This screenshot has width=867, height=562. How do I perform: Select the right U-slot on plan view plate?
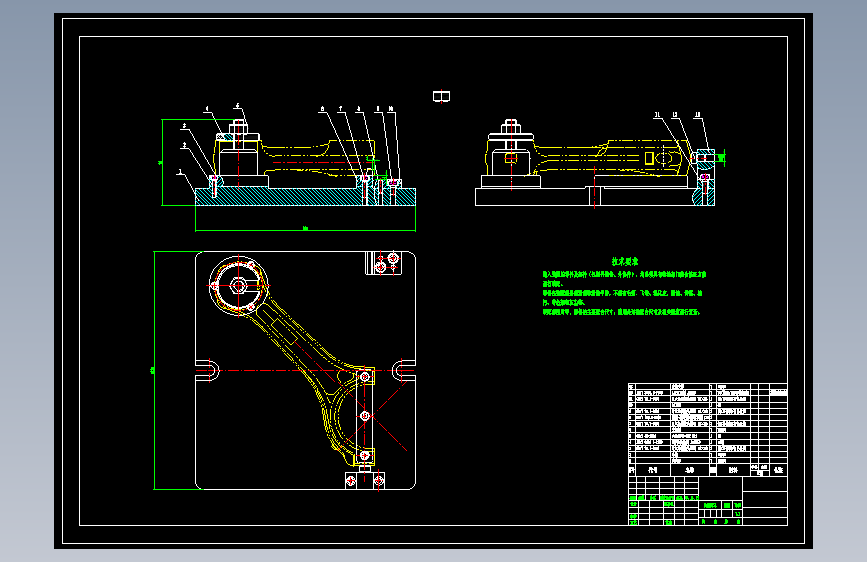[404, 370]
